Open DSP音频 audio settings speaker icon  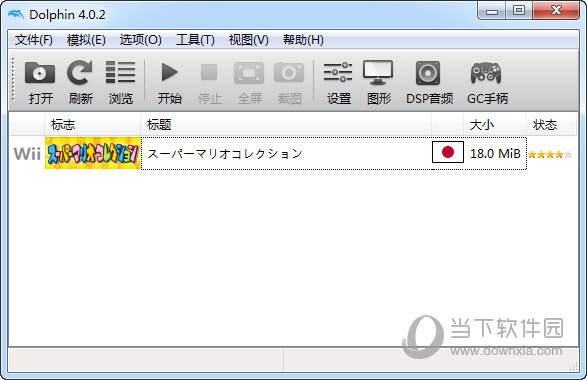click(x=429, y=82)
